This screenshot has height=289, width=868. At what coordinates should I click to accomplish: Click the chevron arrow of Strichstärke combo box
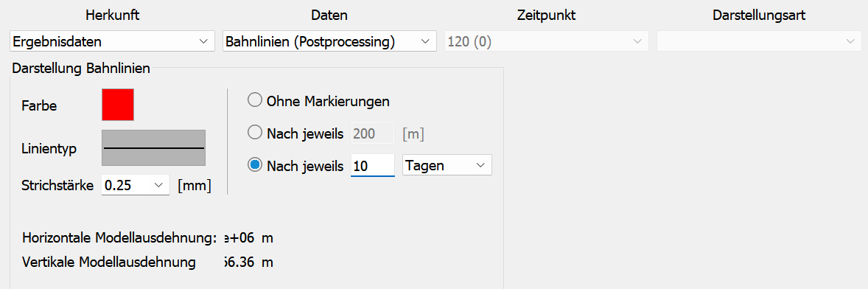pyautogui.click(x=159, y=185)
